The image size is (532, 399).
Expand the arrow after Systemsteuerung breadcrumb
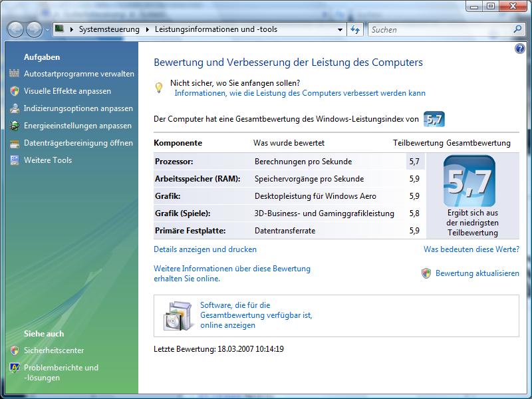tap(147, 29)
